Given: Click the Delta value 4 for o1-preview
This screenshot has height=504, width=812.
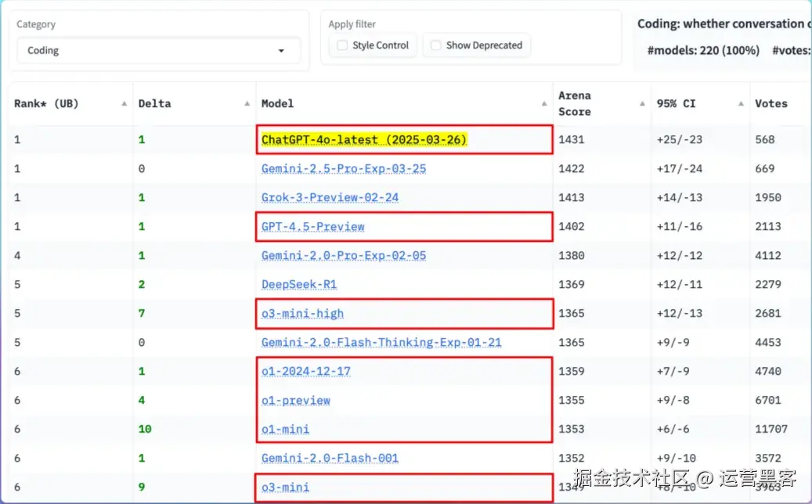Looking at the screenshot, I should (x=142, y=401).
